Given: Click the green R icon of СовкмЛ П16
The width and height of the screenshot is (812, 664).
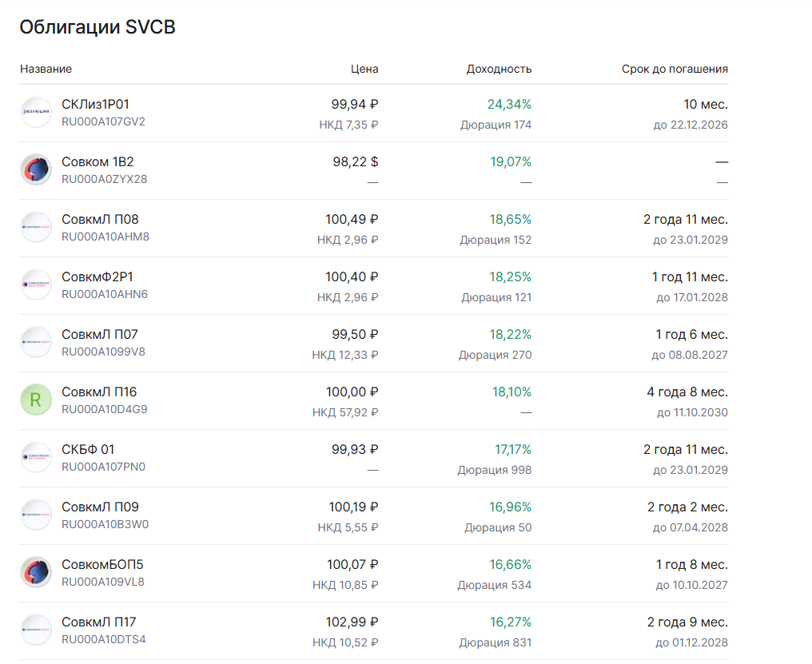Looking at the screenshot, I should tap(36, 400).
